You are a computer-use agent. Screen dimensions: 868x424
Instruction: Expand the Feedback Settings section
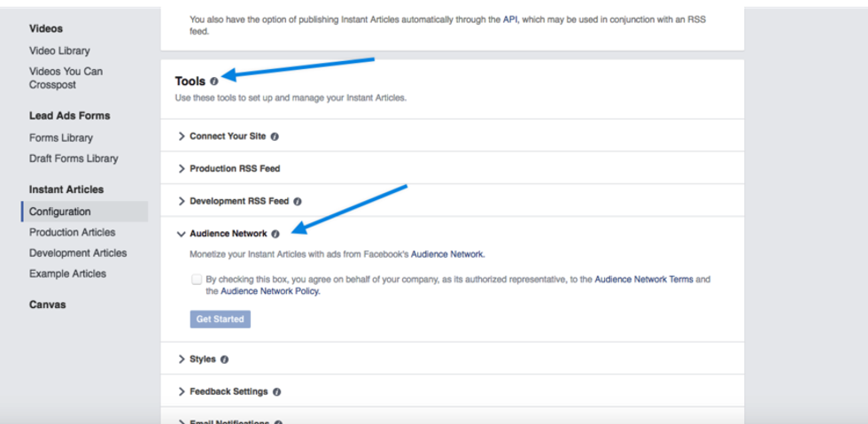click(x=229, y=391)
